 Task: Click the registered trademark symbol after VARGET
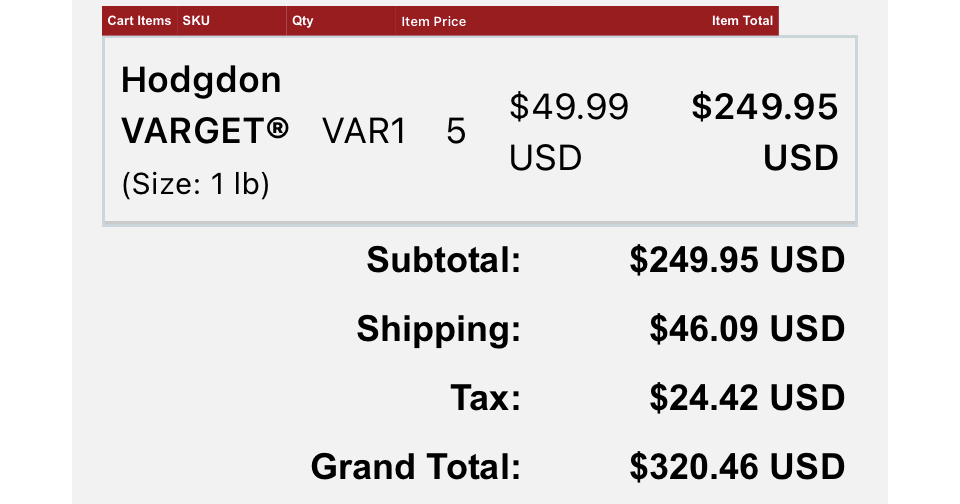point(277,129)
